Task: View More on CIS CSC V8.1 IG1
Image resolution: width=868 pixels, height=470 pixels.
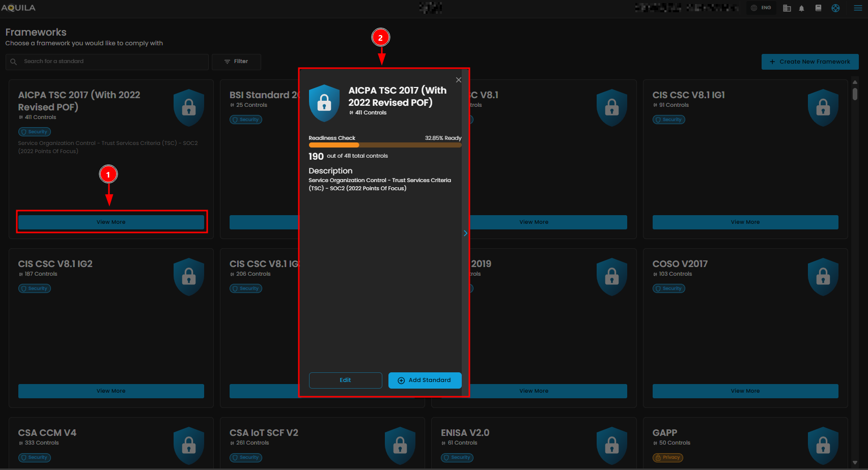Action: click(x=745, y=222)
